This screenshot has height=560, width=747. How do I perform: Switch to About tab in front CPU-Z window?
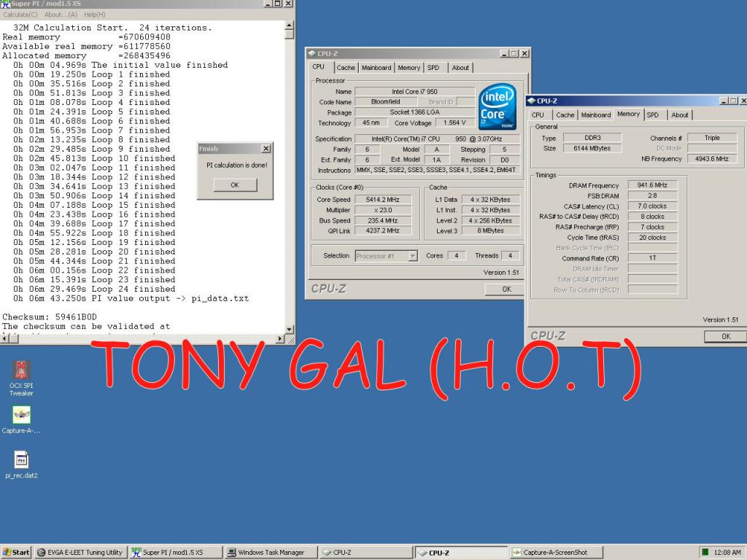(680, 114)
